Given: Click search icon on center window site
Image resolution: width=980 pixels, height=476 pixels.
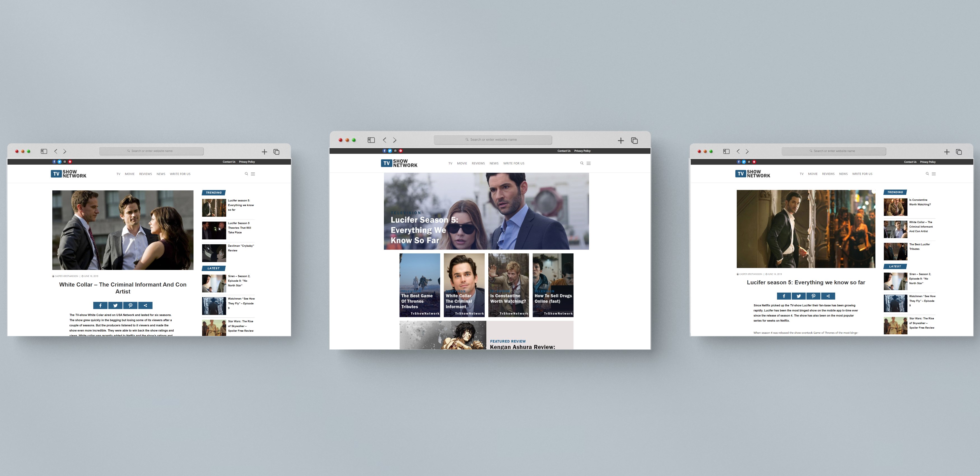Looking at the screenshot, I should click(582, 163).
